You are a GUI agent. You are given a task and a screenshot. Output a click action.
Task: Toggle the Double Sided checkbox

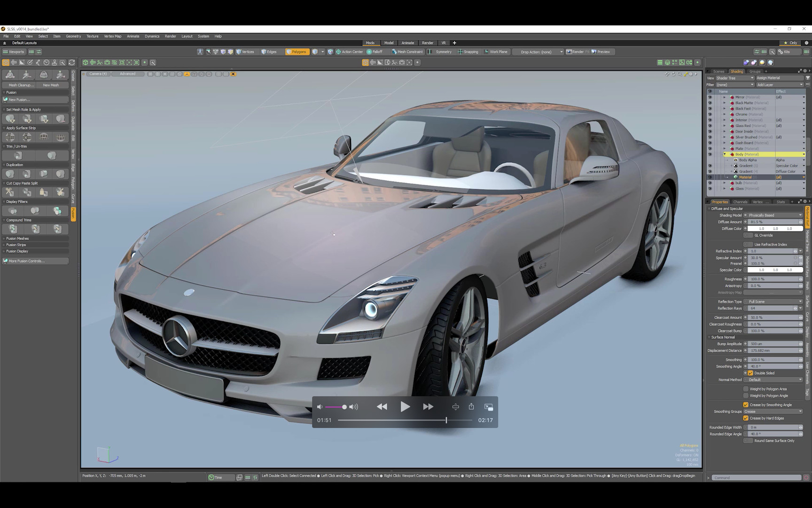pyautogui.click(x=750, y=373)
